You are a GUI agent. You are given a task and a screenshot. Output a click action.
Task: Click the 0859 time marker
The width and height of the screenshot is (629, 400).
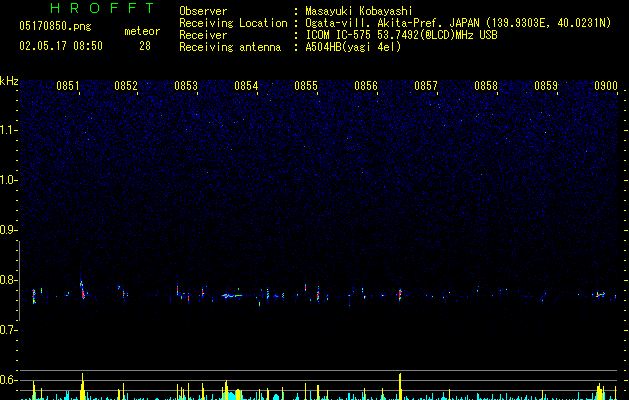pos(546,86)
